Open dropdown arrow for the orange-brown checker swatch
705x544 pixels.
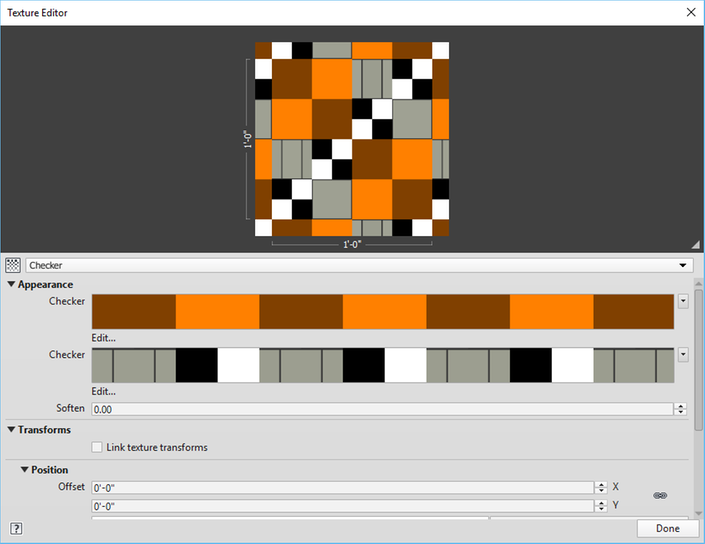click(x=683, y=300)
